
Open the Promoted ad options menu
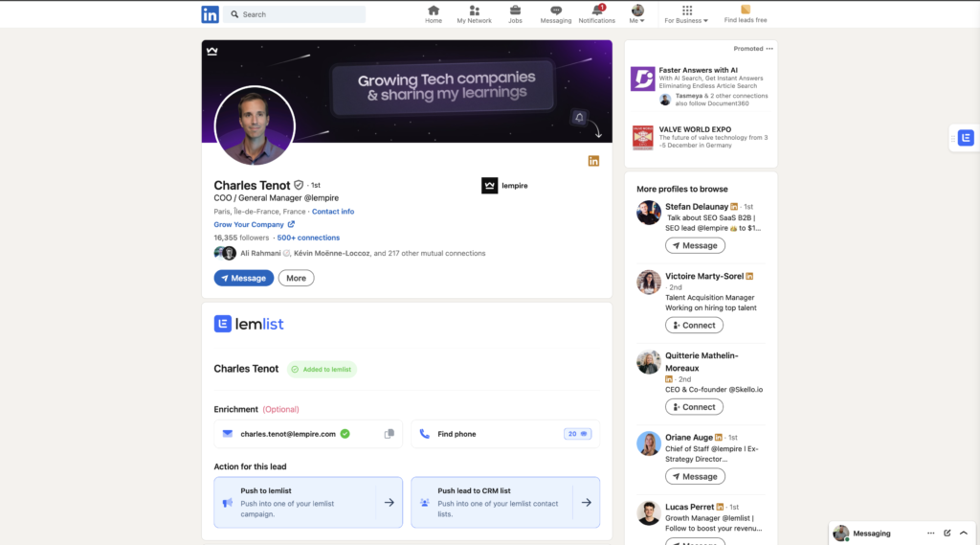coord(769,48)
